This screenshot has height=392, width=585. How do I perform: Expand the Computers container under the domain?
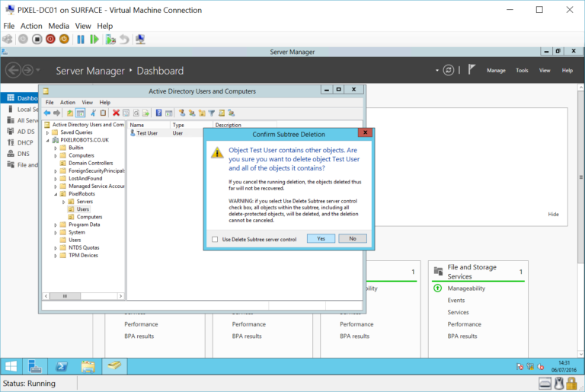56,155
